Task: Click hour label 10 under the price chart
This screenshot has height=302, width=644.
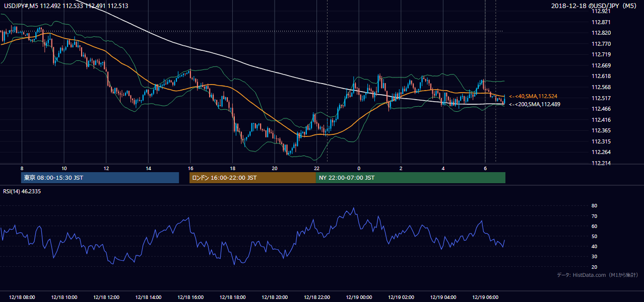Action: pos(64,168)
